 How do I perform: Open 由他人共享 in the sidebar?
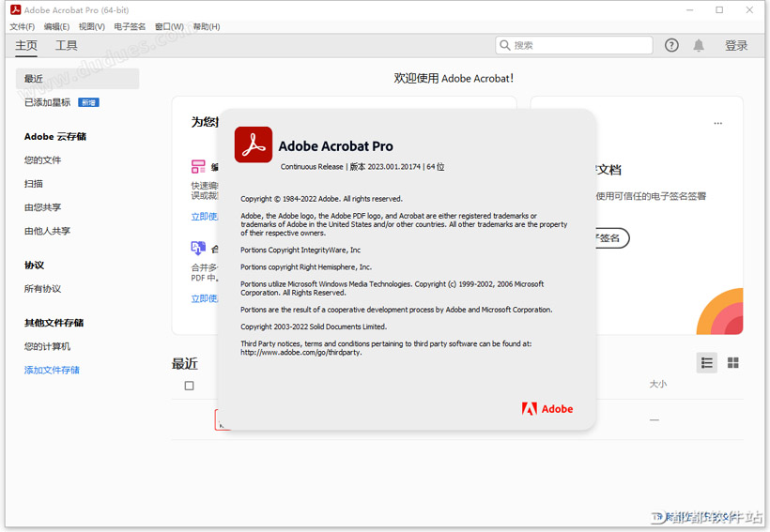click(x=47, y=231)
